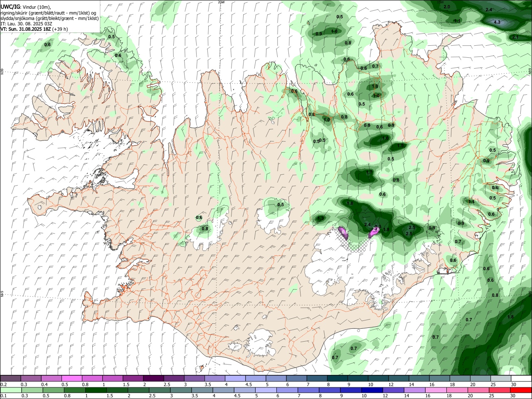Click the 'IT: Lau. 30. 08. 2025 03Z' line
The image size is (532, 399).
coord(26,24)
